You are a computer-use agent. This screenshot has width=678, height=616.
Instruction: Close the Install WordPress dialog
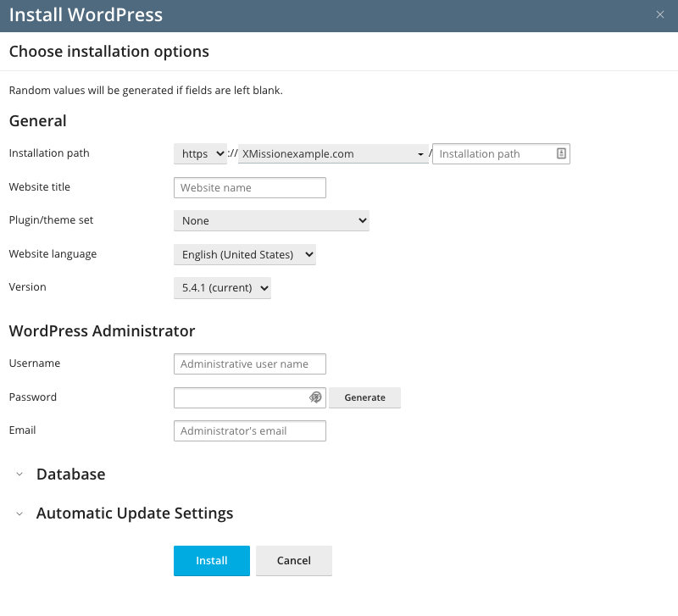660,15
